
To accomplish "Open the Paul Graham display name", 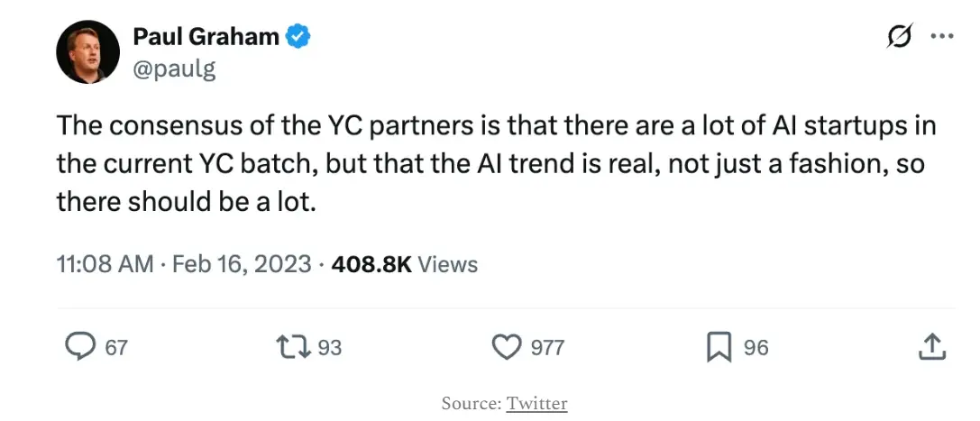I will [x=206, y=38].
